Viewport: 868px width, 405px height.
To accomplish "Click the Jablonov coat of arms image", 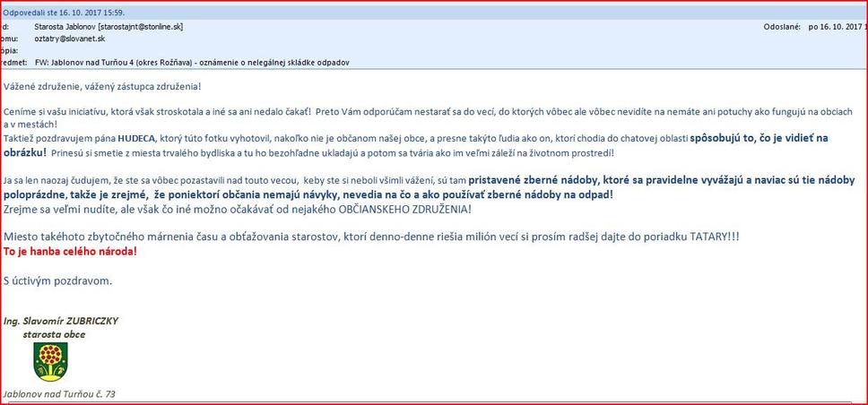I will [x=50, y=362].
